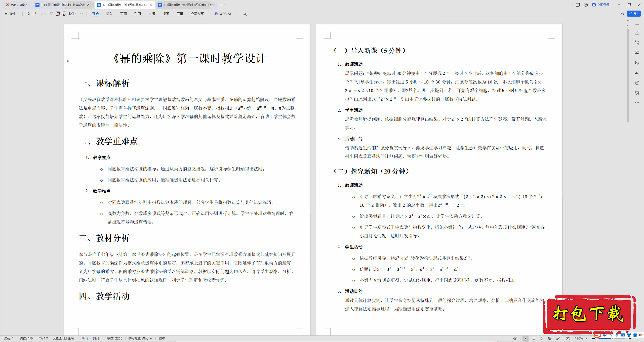Image resolution: width=644 pixels, height=342 pixels.
Task: Click the help question mark sidebar icon
Action: (x=637, y=83)
